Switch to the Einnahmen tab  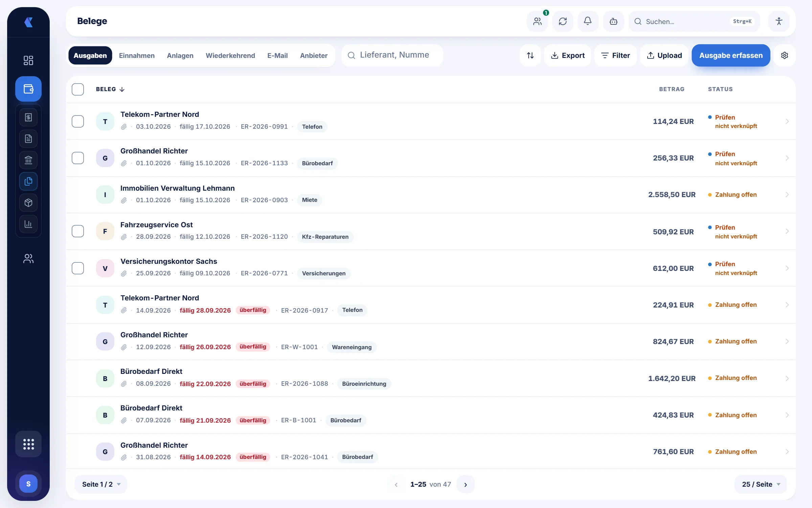[x=137, y=56]
